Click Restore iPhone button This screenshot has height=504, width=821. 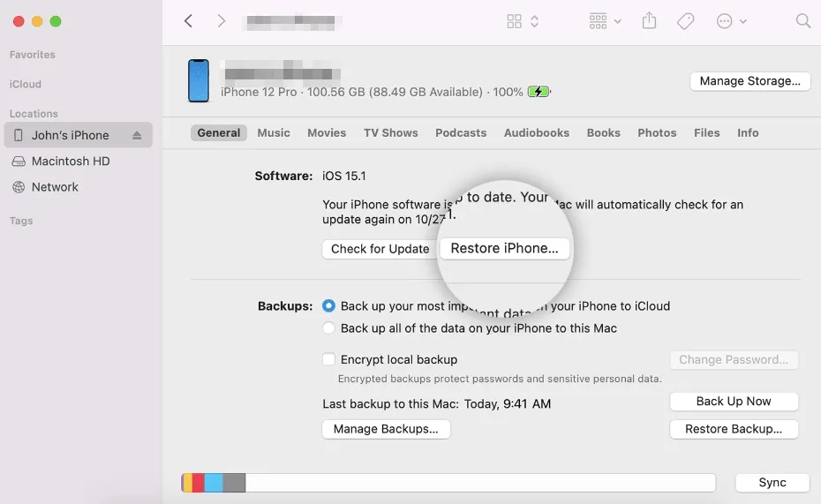click(504, 248)
